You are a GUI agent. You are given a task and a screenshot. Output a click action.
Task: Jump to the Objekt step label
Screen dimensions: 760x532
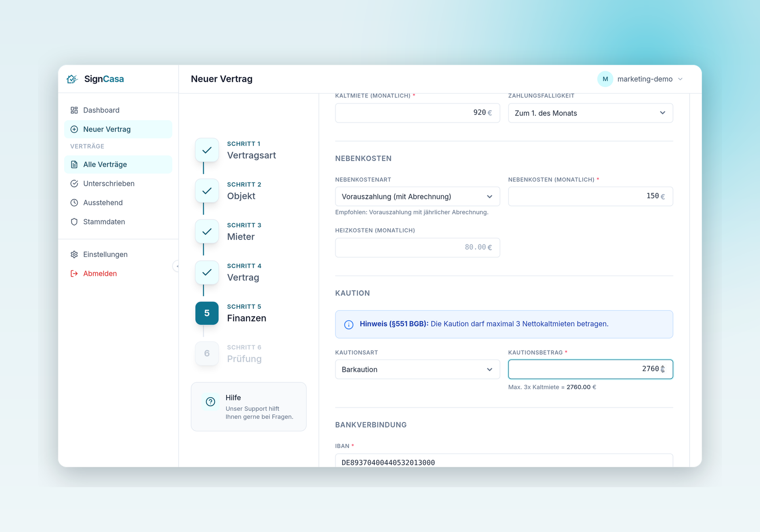[241, 196]
